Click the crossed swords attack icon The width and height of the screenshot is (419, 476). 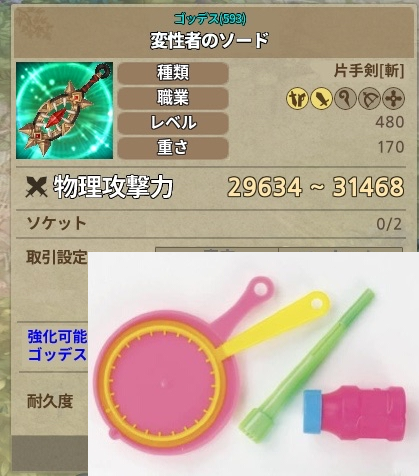point(36,187)
